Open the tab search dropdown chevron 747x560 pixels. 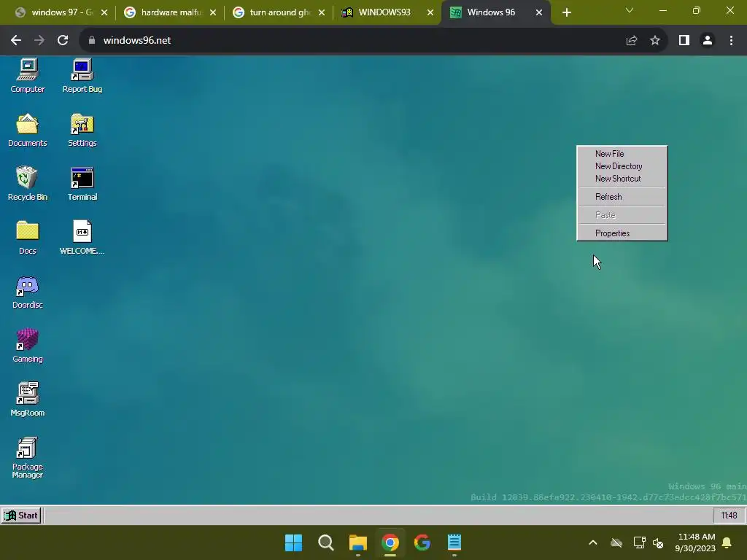630,10
